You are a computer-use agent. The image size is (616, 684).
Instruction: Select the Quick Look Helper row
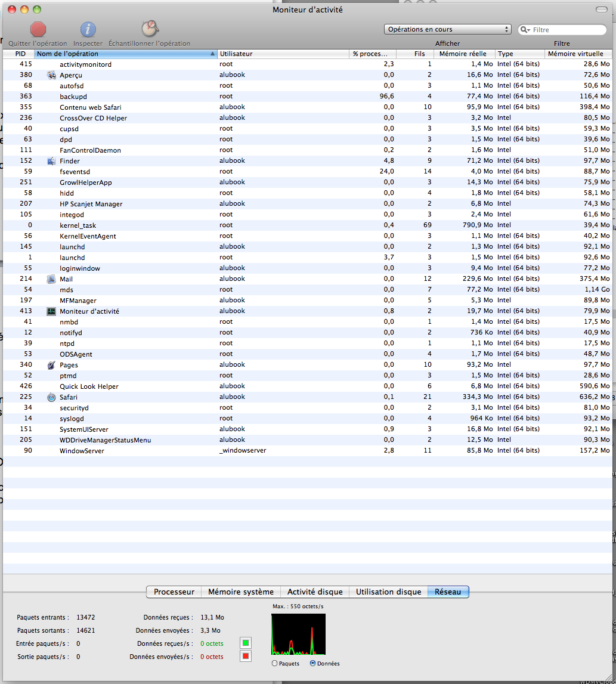[x=308, y=386]
